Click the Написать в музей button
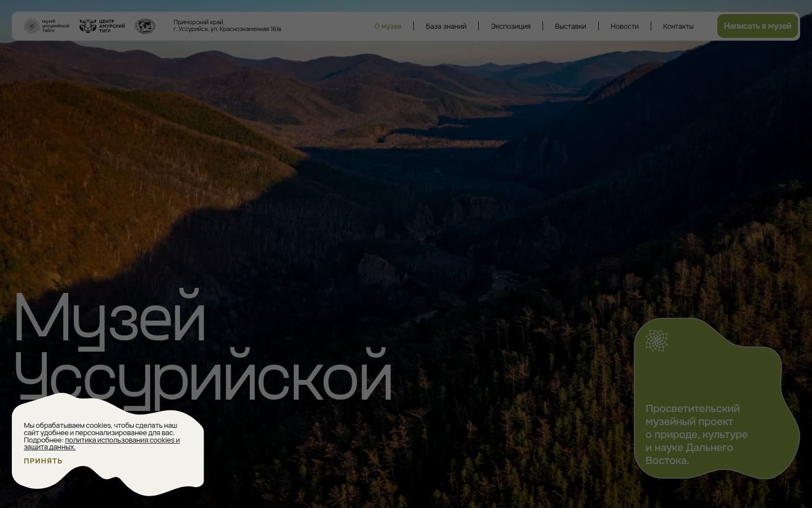The image size is (812, 508). (757, 26)
